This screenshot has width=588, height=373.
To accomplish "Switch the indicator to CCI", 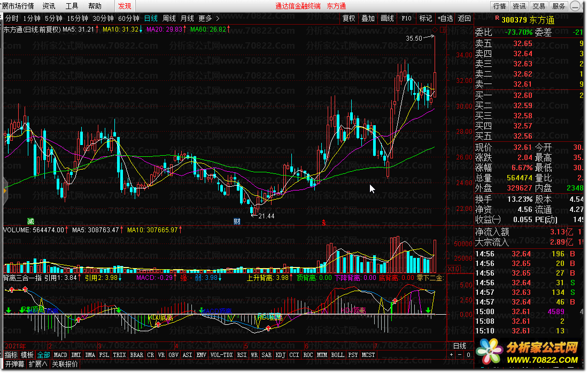I will (x=294, y=355).
